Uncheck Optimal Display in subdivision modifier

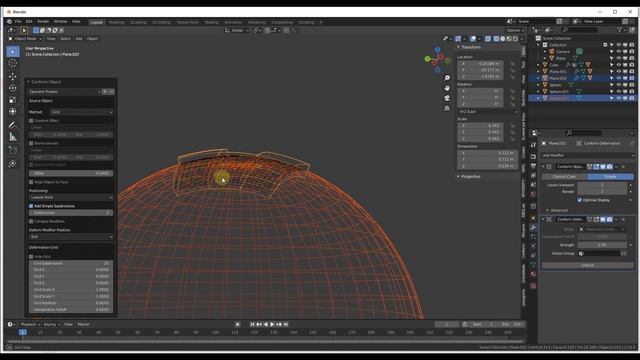pyautogui.click(x=580, y=200)
